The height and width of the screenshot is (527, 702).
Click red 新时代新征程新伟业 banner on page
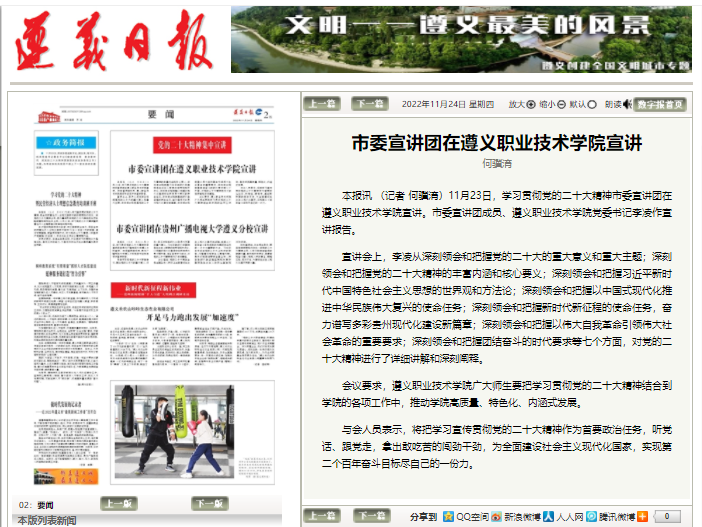coord(153,290)
